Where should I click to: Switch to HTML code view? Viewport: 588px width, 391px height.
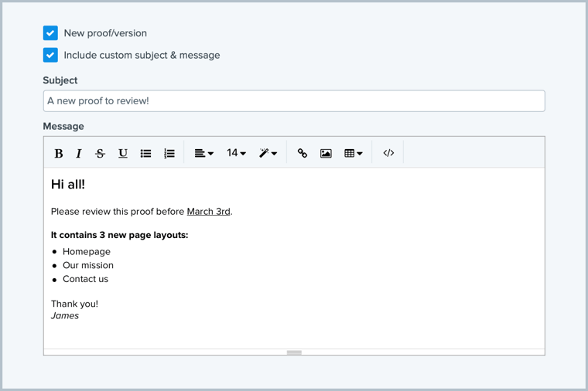coord(388,153)
